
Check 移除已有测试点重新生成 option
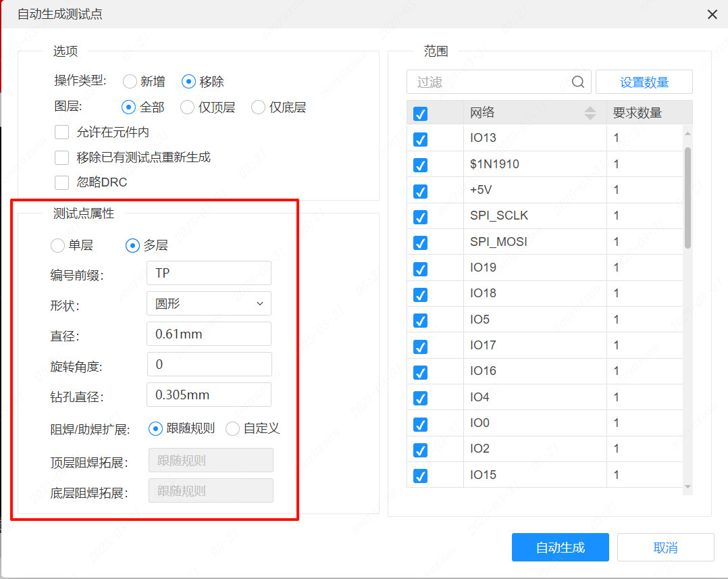61,157
